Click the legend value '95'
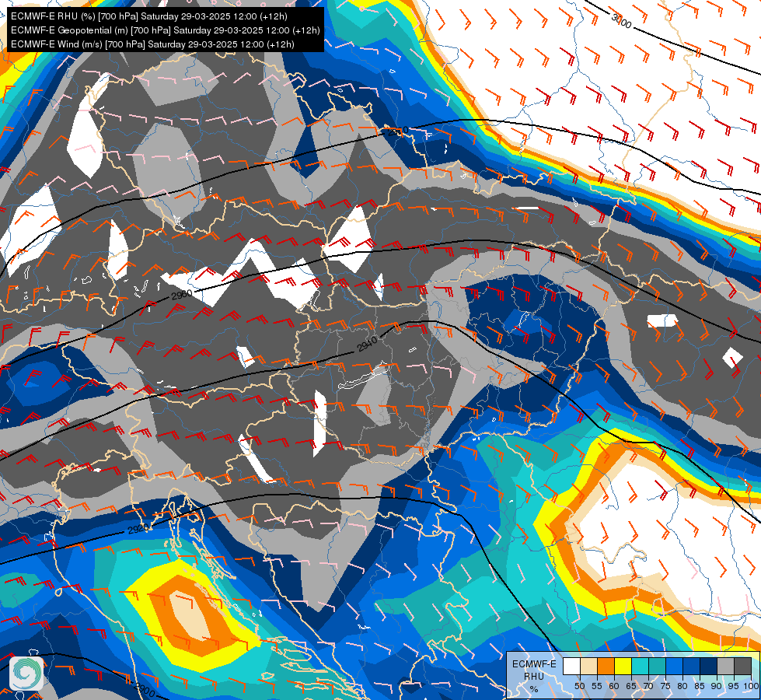 [x=733, y=687]
